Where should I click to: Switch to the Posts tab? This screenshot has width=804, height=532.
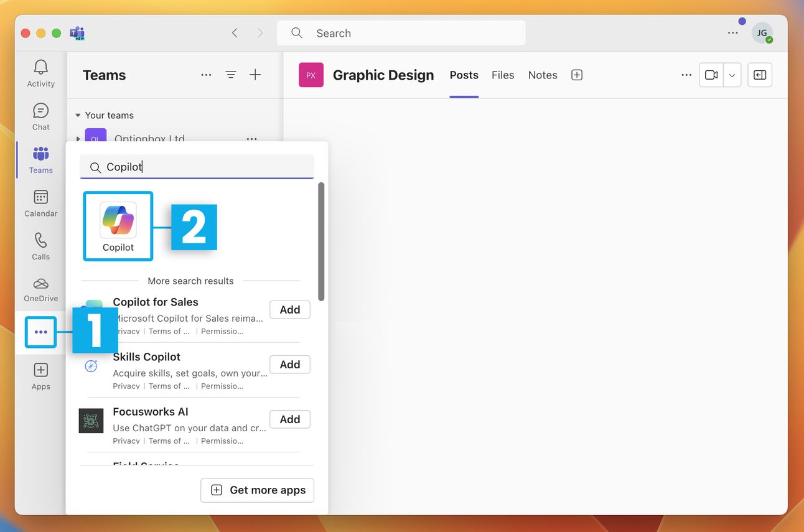point(464,75)
